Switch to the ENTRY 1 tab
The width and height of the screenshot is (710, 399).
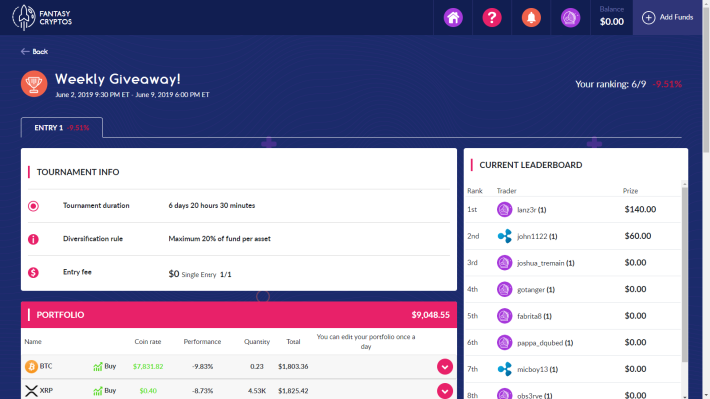[x=62, y=128]
